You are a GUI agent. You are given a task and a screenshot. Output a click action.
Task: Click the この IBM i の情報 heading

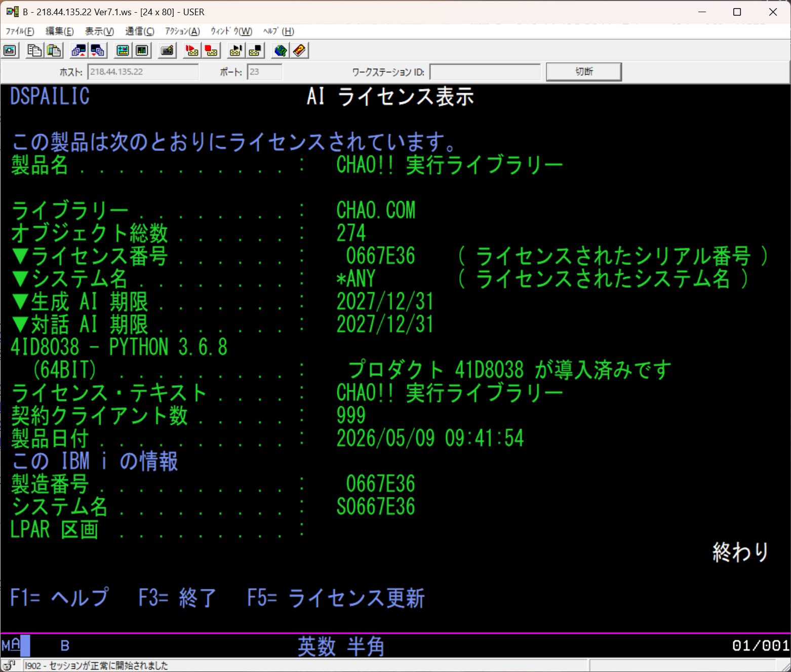[94, 461]
